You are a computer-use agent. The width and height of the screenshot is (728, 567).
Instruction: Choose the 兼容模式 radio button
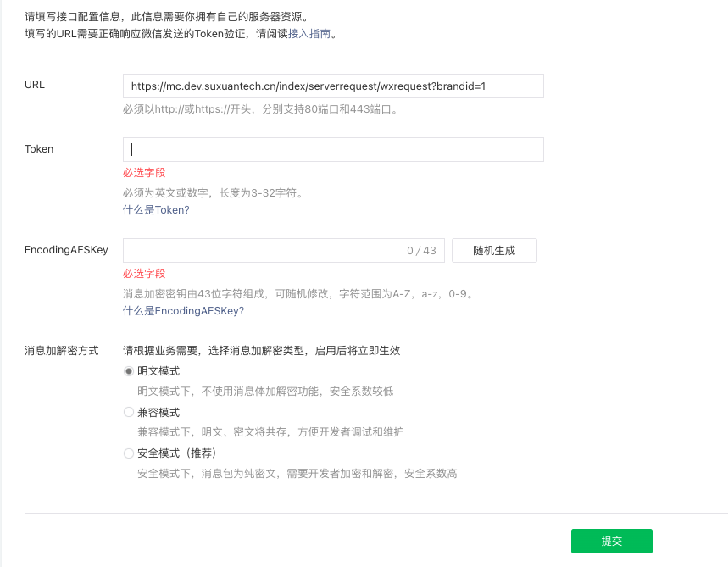[x=129, y=412]
